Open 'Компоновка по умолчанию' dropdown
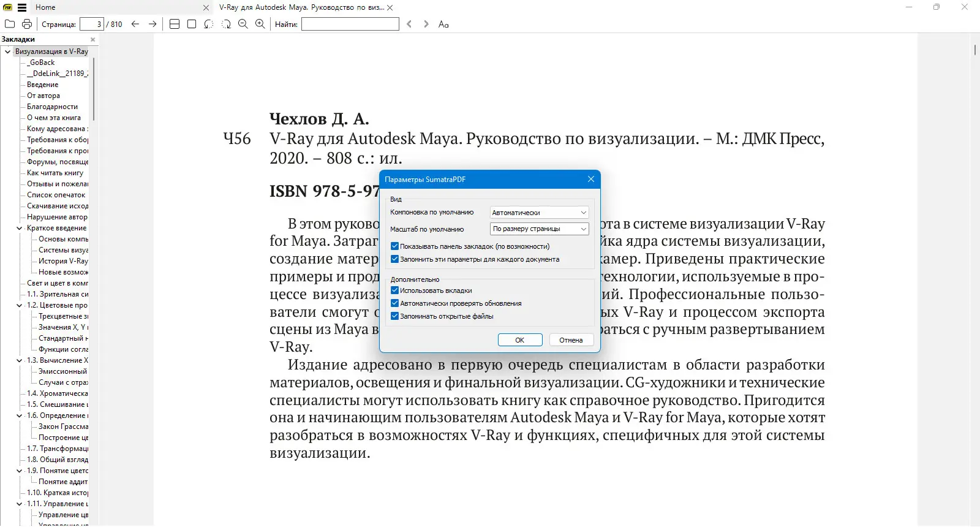Screen dimensions: 980x527 (x=540, y=213)
